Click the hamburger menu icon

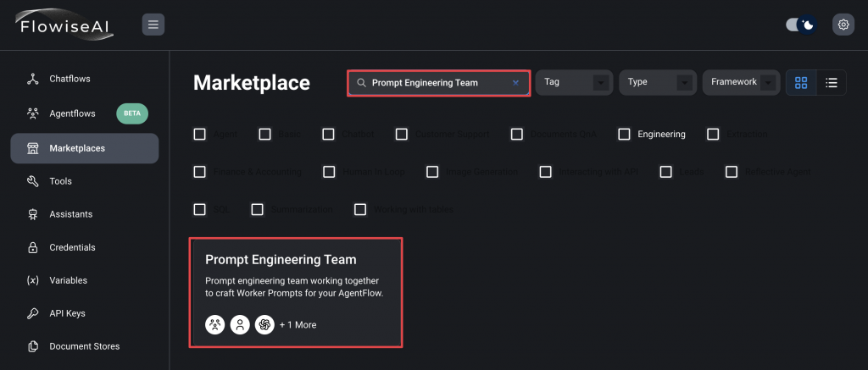[x=153, y=25]
